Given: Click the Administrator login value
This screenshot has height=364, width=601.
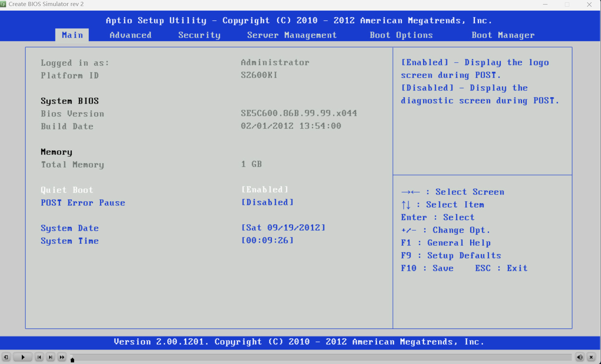Looking at the screenshot, I should pos(275,62).
